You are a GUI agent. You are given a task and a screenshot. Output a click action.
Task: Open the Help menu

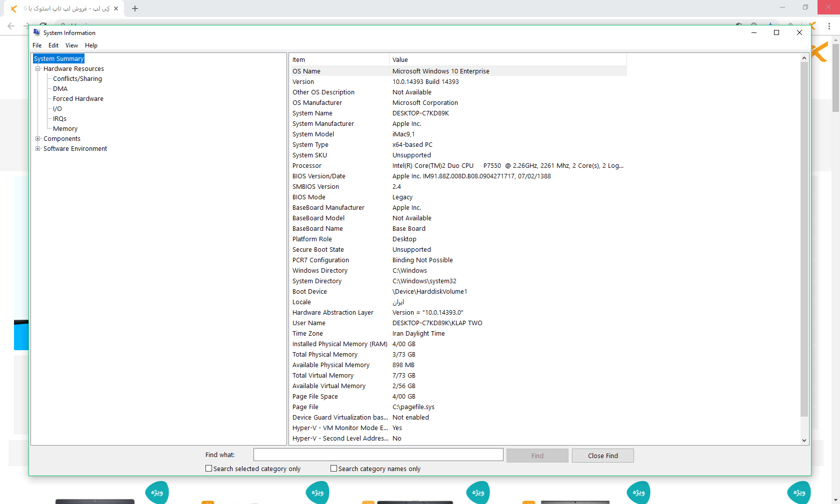[91, 45]
